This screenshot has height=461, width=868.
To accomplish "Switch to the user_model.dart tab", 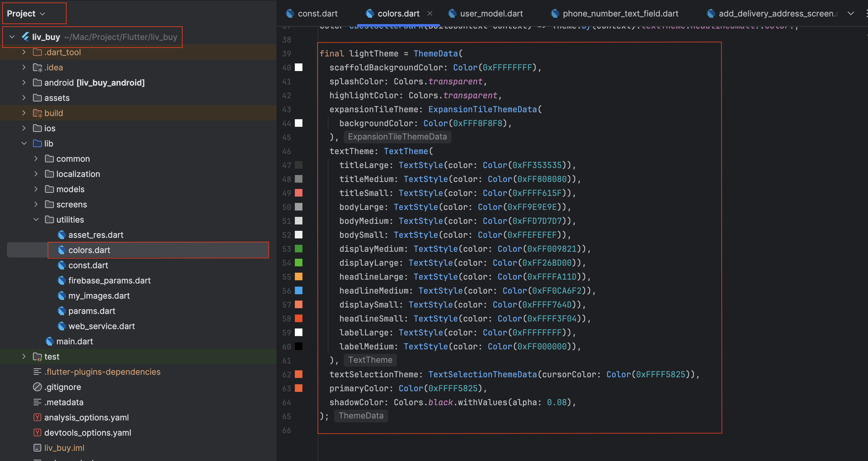I will 491,14.
